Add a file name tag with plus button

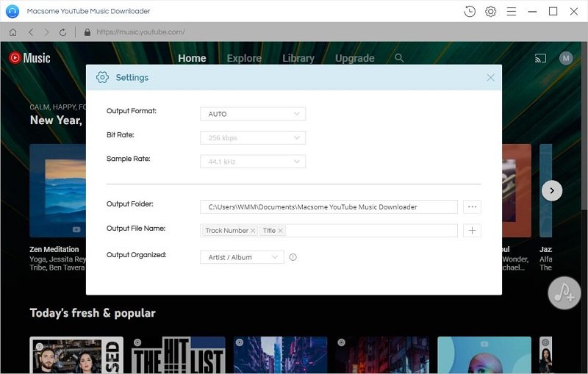pos(472,231)
